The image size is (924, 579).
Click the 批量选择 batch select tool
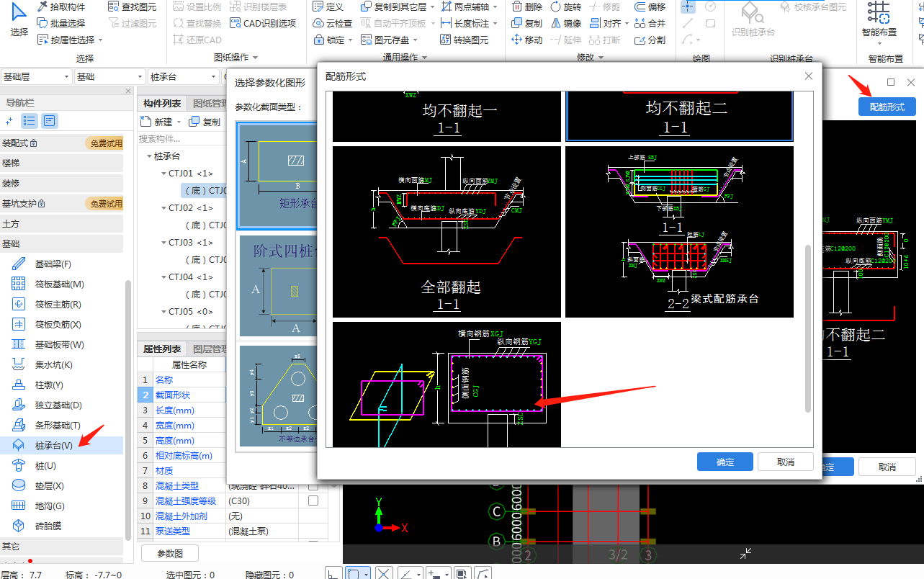(x=61, y=23)
